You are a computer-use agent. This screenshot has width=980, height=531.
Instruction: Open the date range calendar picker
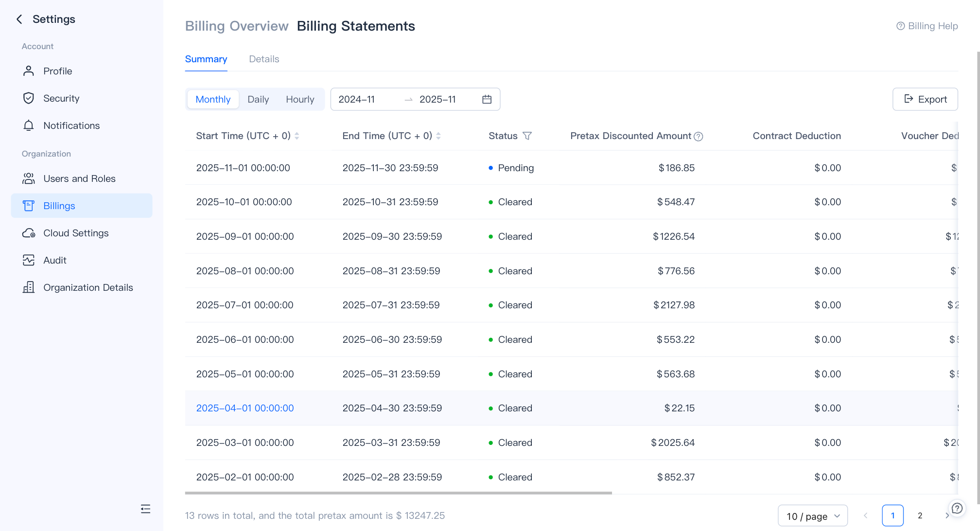click(x=486, y=99)
